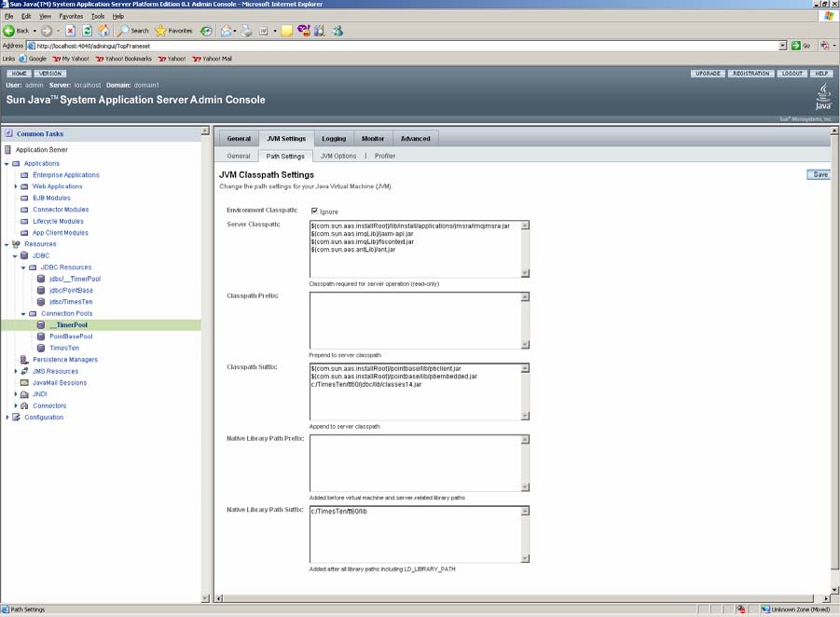Image resolution: width=840 pixels, height=617 pixels.
Task: Click the JavaMail Sessions icon
Action: pyautogui.click(x=24, y=383)
